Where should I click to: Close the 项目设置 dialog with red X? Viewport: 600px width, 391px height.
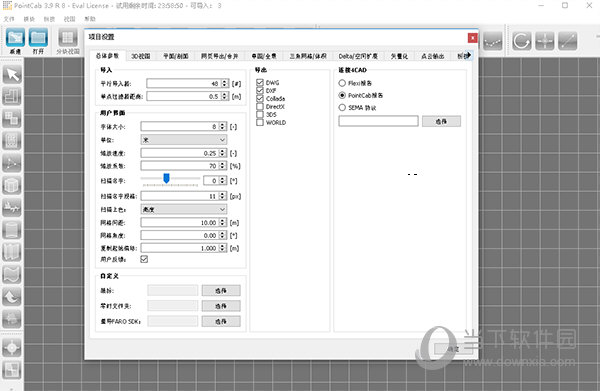tap(473, 38)
